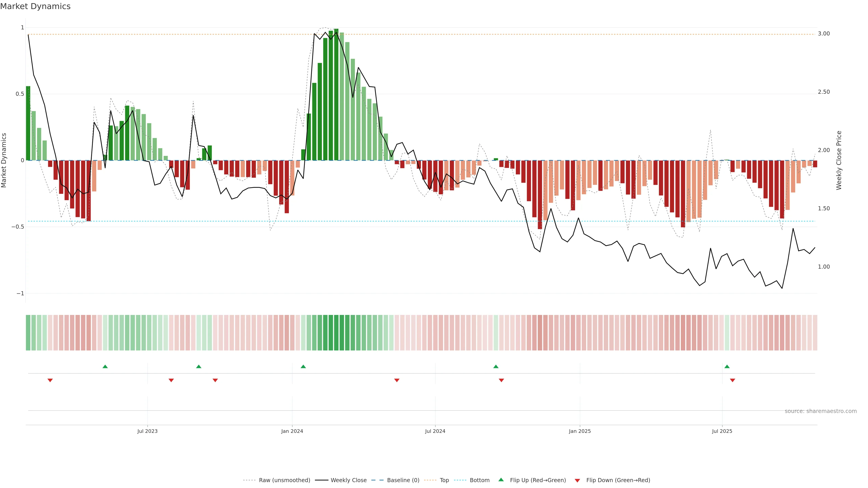Click the Jan 2025 axis label
The height and width of the screenshot is (488, 868).
pyautogui.click(x=580, y=431)
